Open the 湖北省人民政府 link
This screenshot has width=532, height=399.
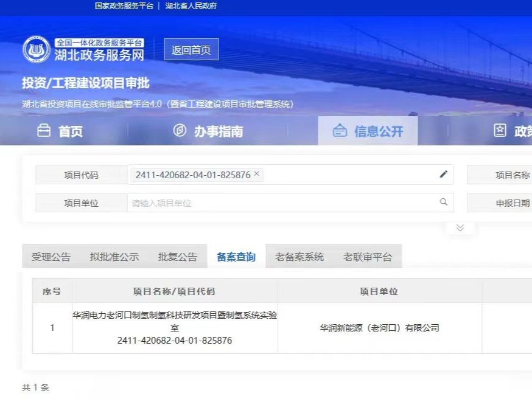pyautogui.click(x=191, y=5)
